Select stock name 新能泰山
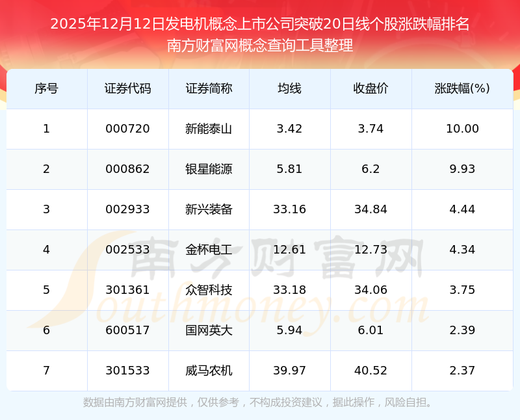This screenshot has width=520, height=420. pyautogui.click(x=209, y=129)
